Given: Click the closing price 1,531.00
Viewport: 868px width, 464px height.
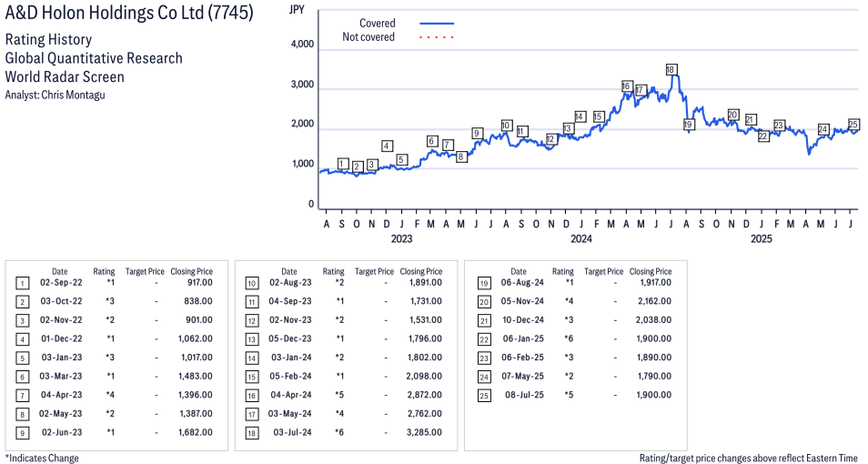Looking at the screenshot, I should pos(425,320).
